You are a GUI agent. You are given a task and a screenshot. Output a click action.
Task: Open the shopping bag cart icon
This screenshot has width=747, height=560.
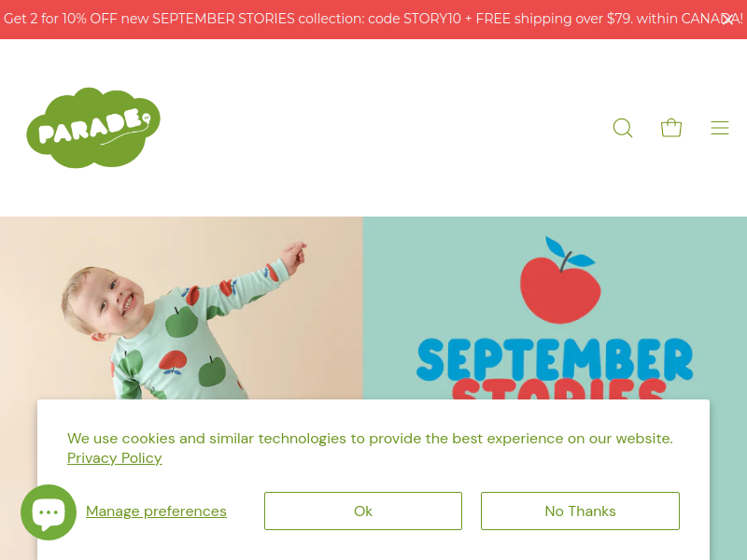tap(671, 128)
